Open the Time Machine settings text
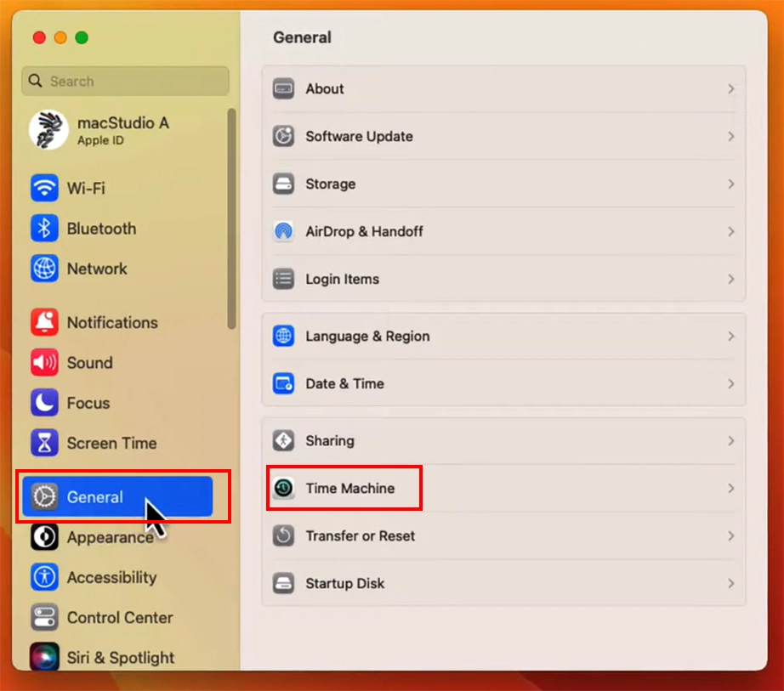This screenshot has height=691, width=784. click(x=350, y=488)
